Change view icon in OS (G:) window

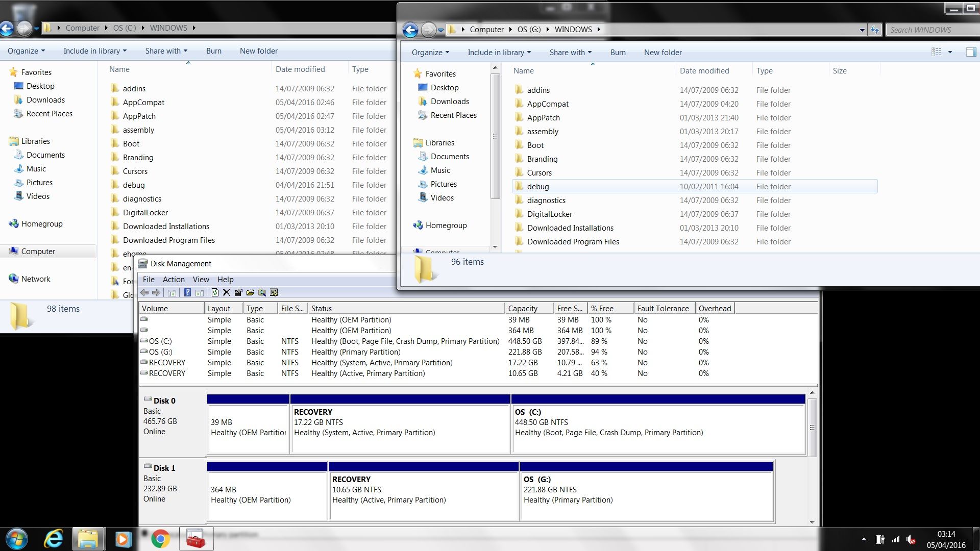937,52
